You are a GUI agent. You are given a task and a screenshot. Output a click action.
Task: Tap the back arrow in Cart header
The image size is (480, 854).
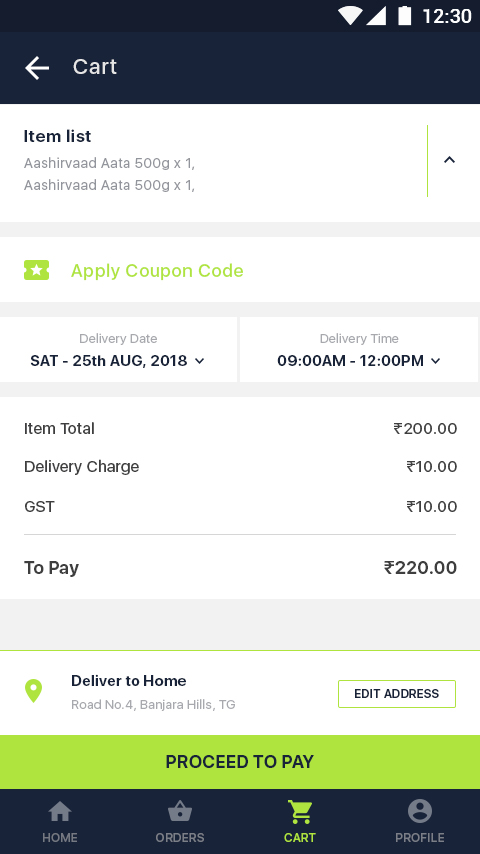click(x=37, y=68)
